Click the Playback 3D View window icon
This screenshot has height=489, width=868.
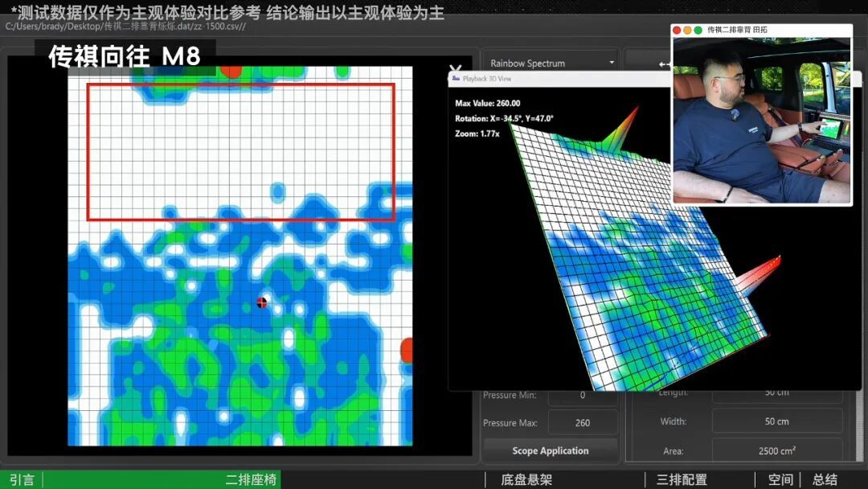[x=456, y=79]
